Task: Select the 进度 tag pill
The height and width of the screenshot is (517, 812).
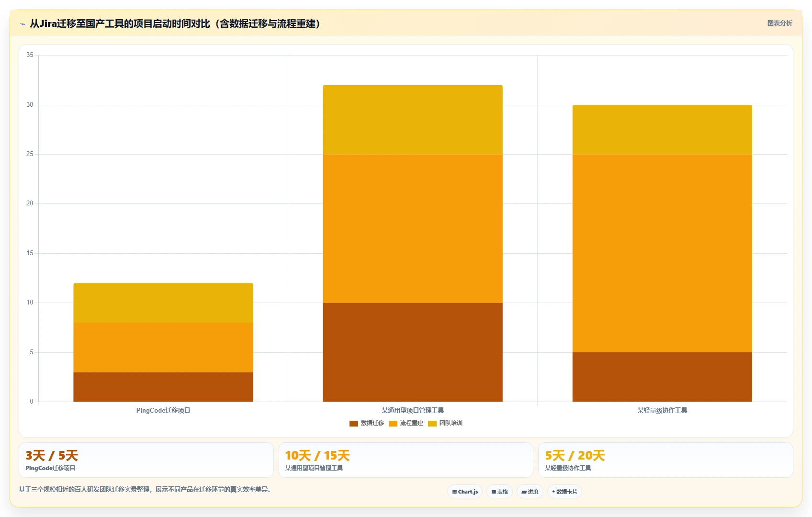Action: [x=530, y=492]
